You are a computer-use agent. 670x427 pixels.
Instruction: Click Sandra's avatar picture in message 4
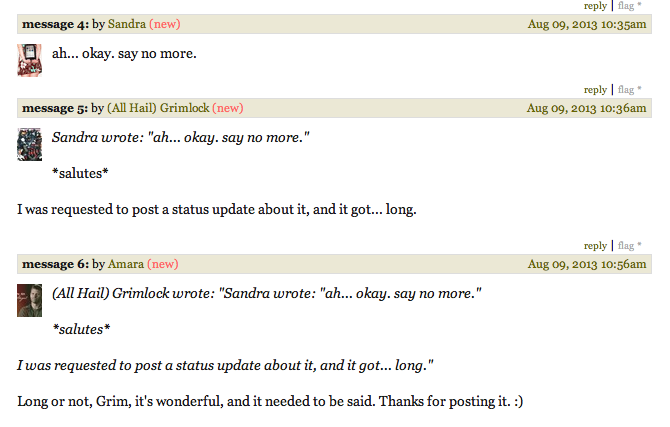pos(29,60)
